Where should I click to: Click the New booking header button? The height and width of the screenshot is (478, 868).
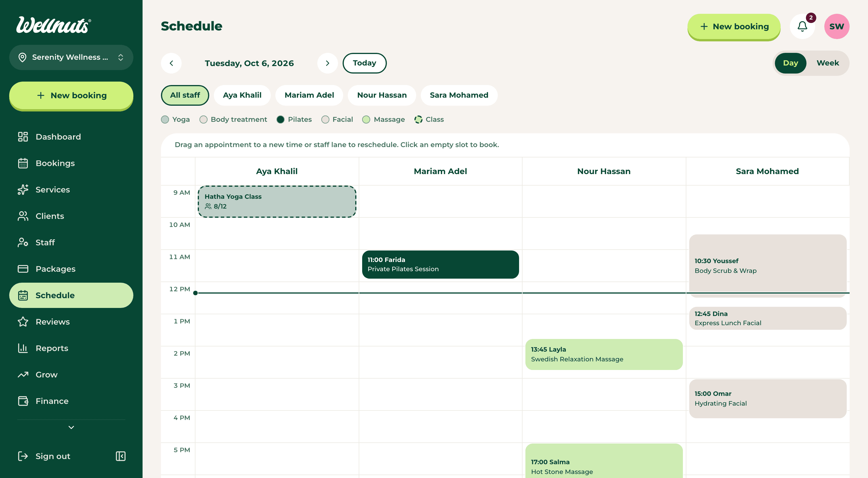[x=734, y=27]
